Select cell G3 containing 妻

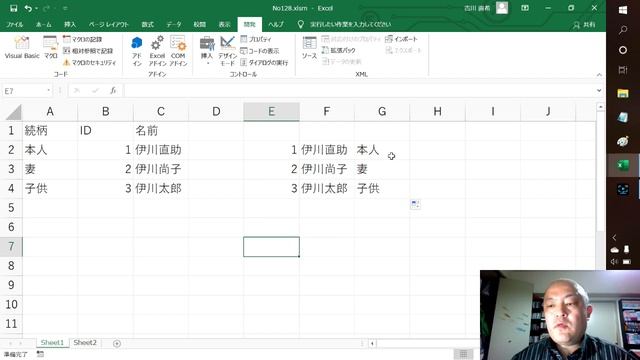point(382,169)
